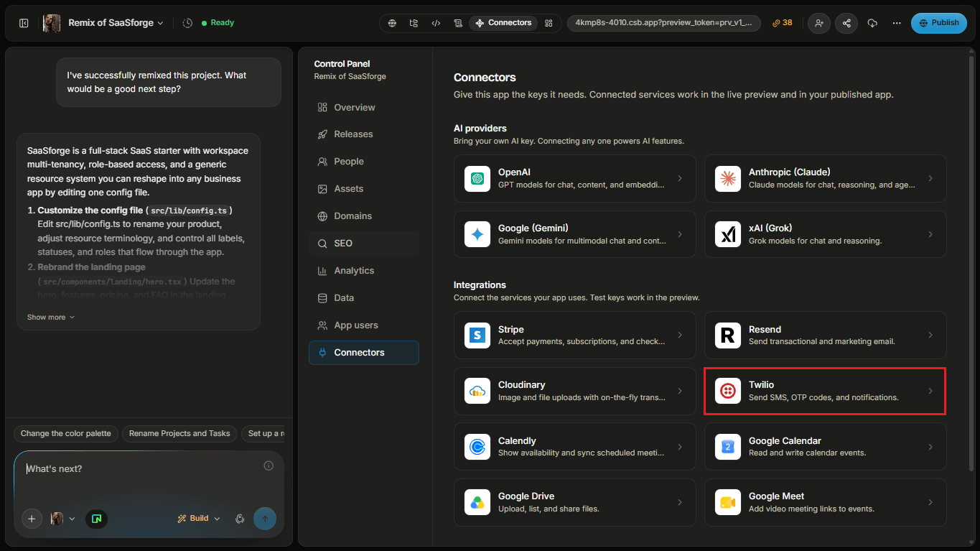Click the credits counter showing 38
The height and width of the screenshot is (551, 980).
point(783,23)
